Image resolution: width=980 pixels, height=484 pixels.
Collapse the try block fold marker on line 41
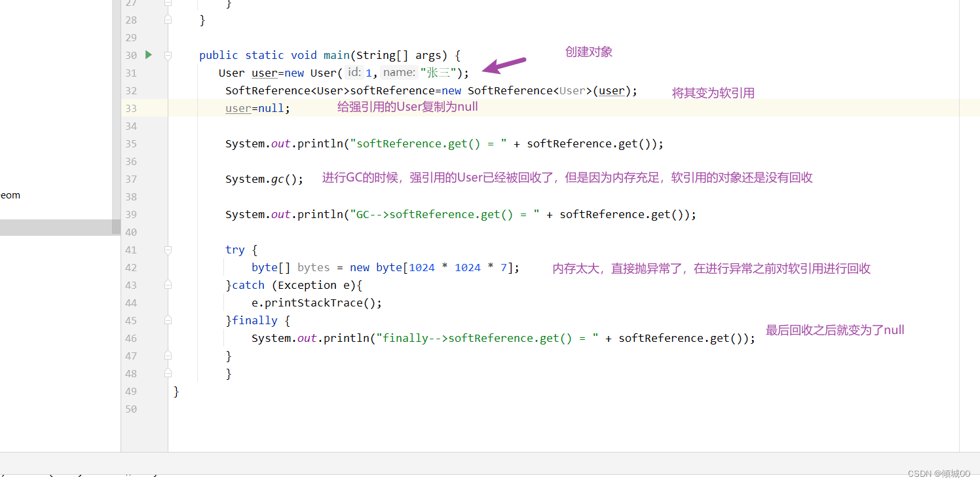point(168,250)
